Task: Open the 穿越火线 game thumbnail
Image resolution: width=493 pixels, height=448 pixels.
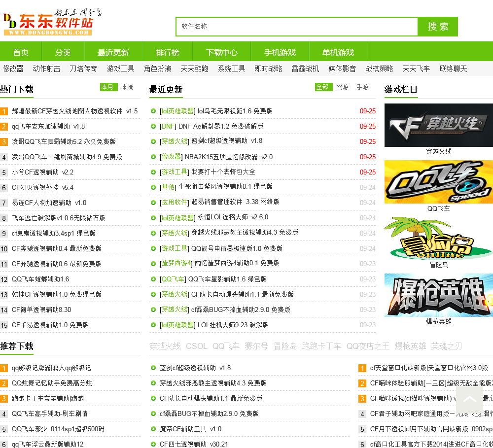Action: [x=439, y=125]
